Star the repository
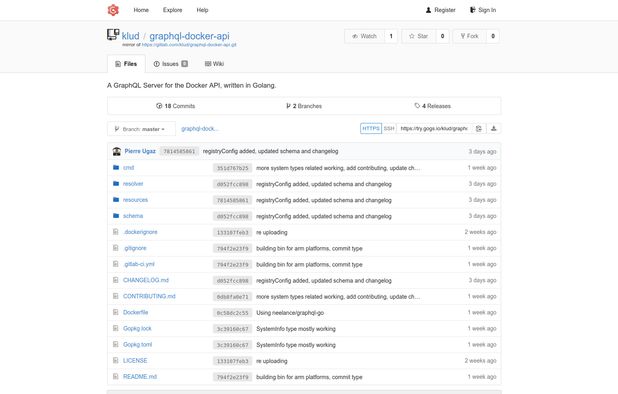Viewport: 618px width, 394px height. coord(419,36)
